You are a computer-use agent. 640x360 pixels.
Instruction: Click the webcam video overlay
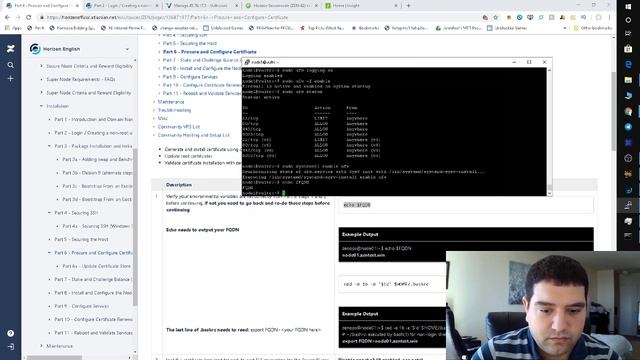(543, 306)
